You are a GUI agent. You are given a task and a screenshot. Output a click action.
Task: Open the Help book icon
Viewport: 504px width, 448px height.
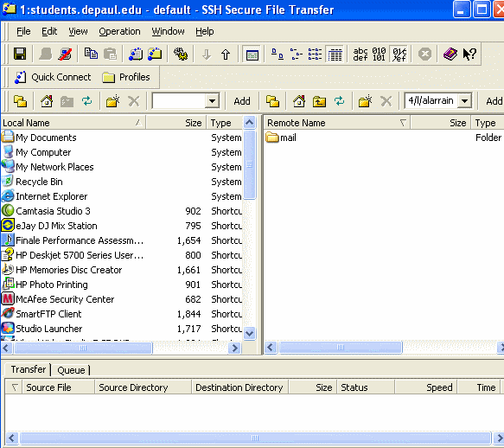(x=450, y=54)
